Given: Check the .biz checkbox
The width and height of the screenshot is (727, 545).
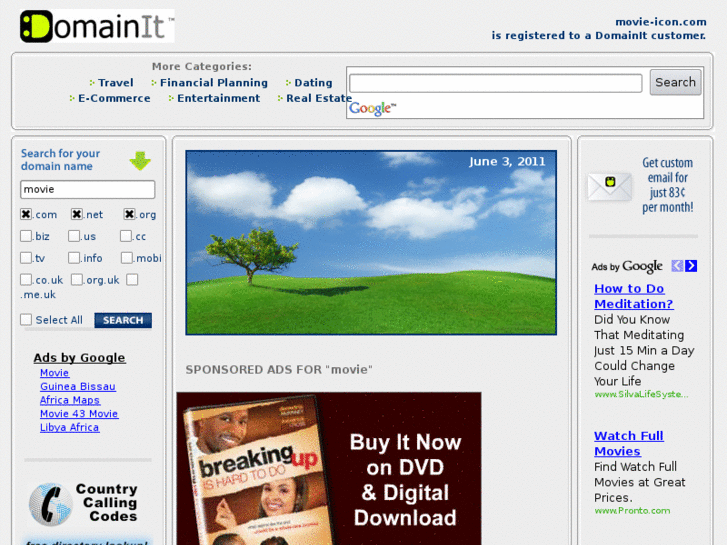Looking at the screenshot, I should pos(26,236).
